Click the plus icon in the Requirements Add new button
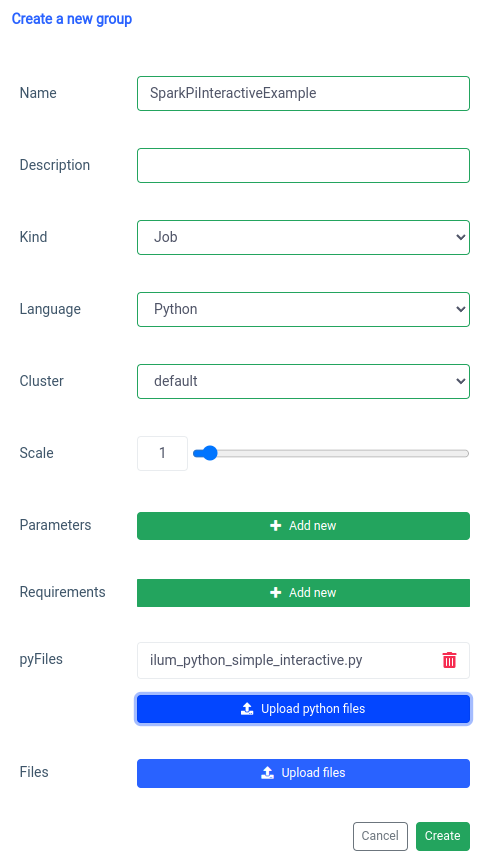490x863 pixels. click(276, 593)
